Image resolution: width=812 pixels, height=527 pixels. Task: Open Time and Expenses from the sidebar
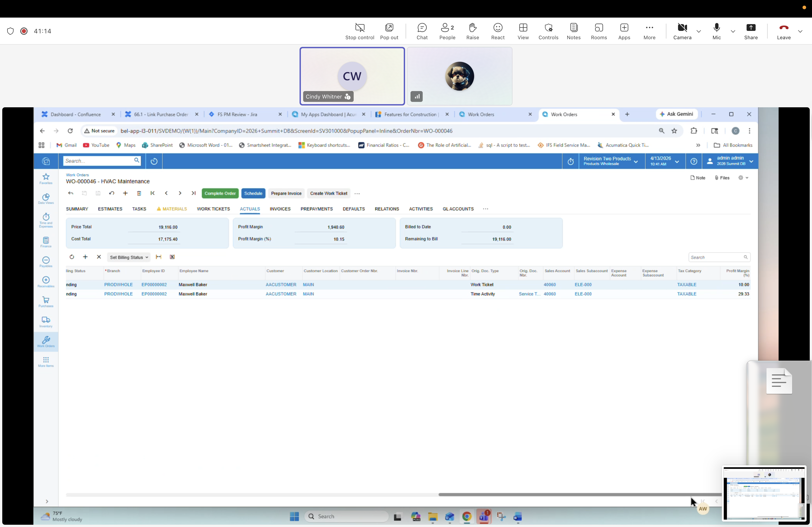[x=46, y=220]
